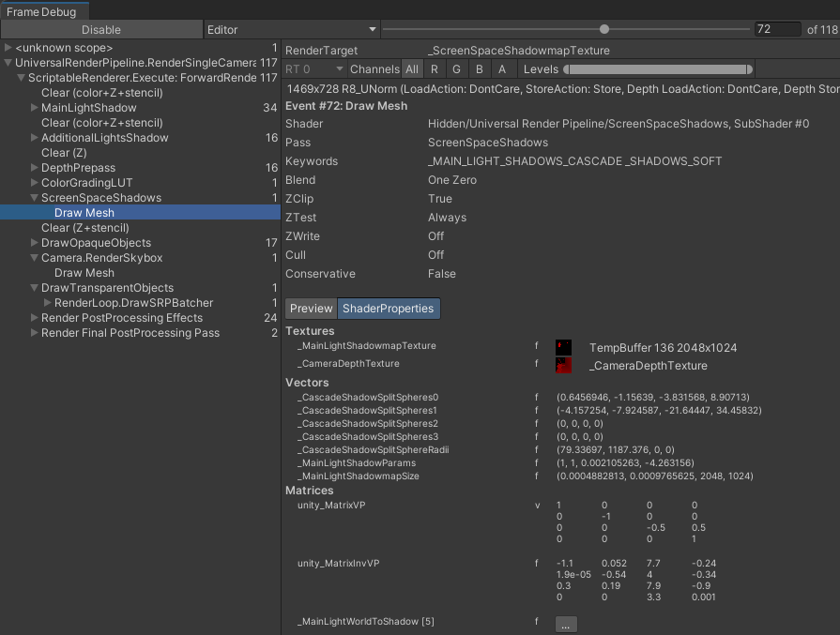Screen dimensions: 840x635
Task: Select Draw Mesh under Camera.RenderSkybox
Action: (x=84, y=273)
